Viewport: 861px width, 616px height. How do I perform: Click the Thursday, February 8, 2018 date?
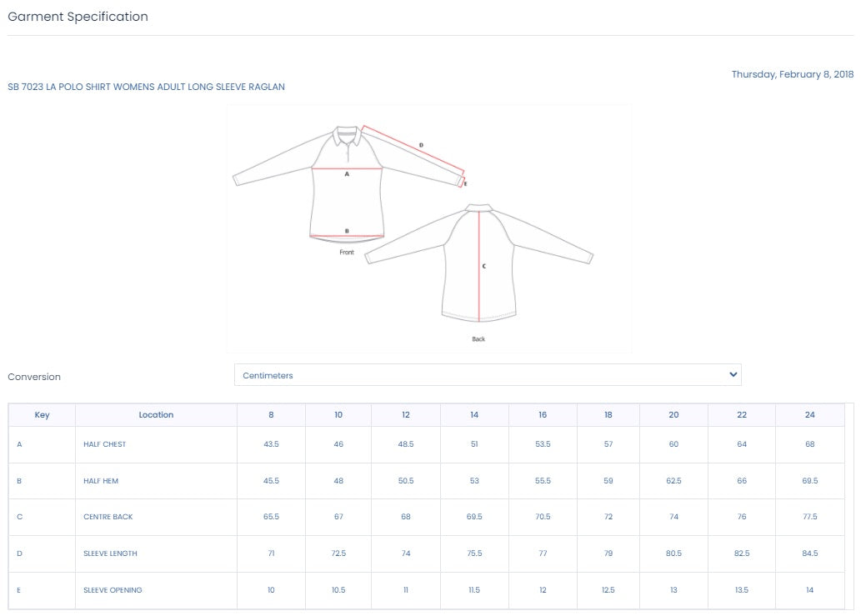pos(792,74)
